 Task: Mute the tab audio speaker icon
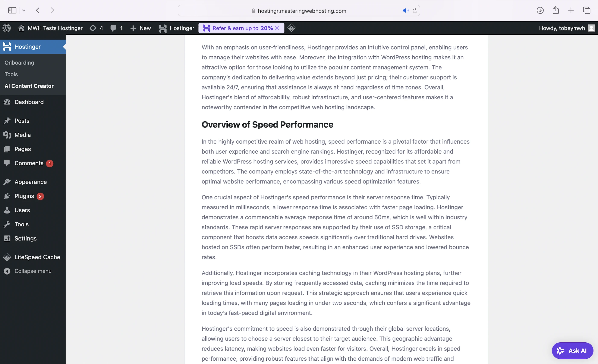(405, 11)
